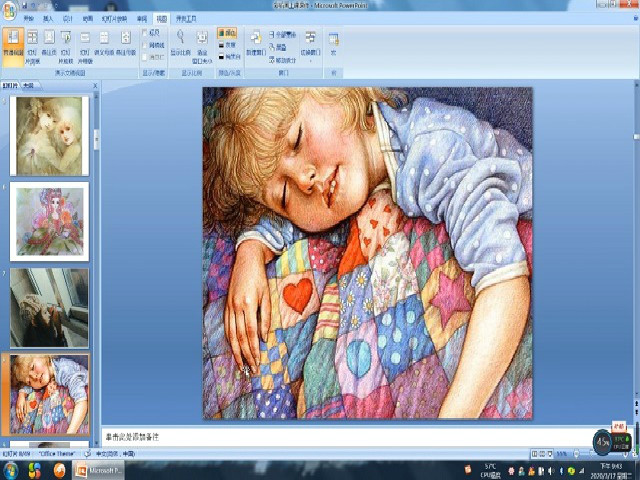Viewport: 640px width, 480px height.
Task: Click Save in quick access toolbar
Action: (x=25, y=6)
